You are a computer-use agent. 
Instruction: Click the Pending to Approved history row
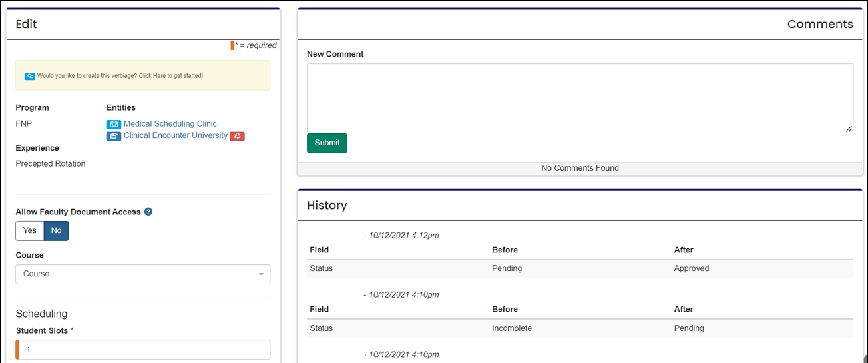click(x=579, y=268)
